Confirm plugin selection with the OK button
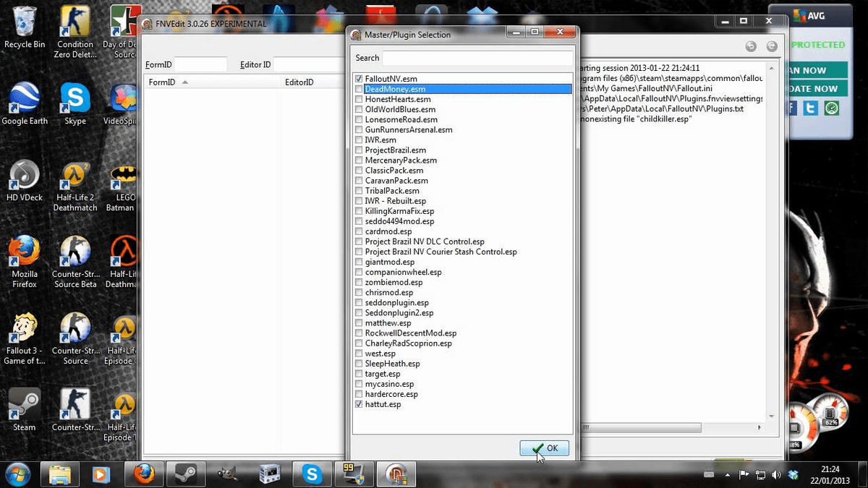This screenshot has height=488, width=868. pyautogui.click(x=543, y=448)
